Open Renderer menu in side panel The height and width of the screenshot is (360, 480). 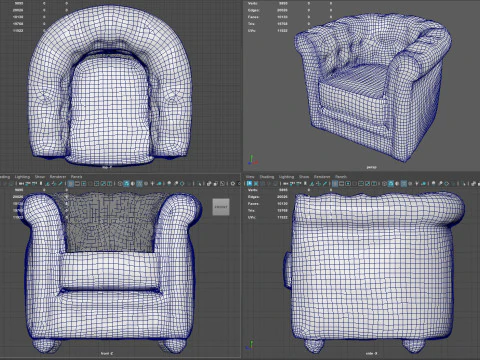click(322, 177)
